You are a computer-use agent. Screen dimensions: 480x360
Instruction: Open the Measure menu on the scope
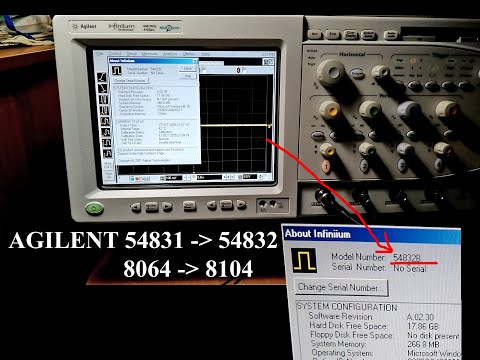[150, 53]
